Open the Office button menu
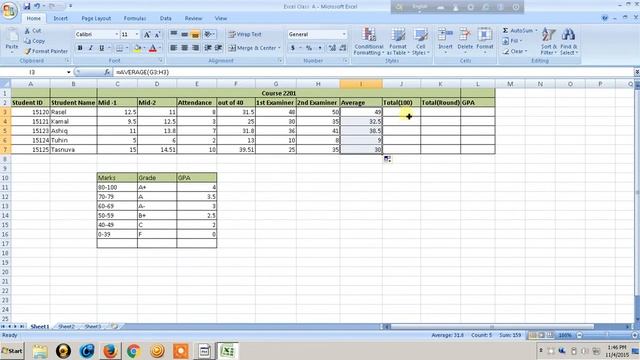The width and height of the screenshot is (640, 360). pyautogui.click(x=9, y=10)
